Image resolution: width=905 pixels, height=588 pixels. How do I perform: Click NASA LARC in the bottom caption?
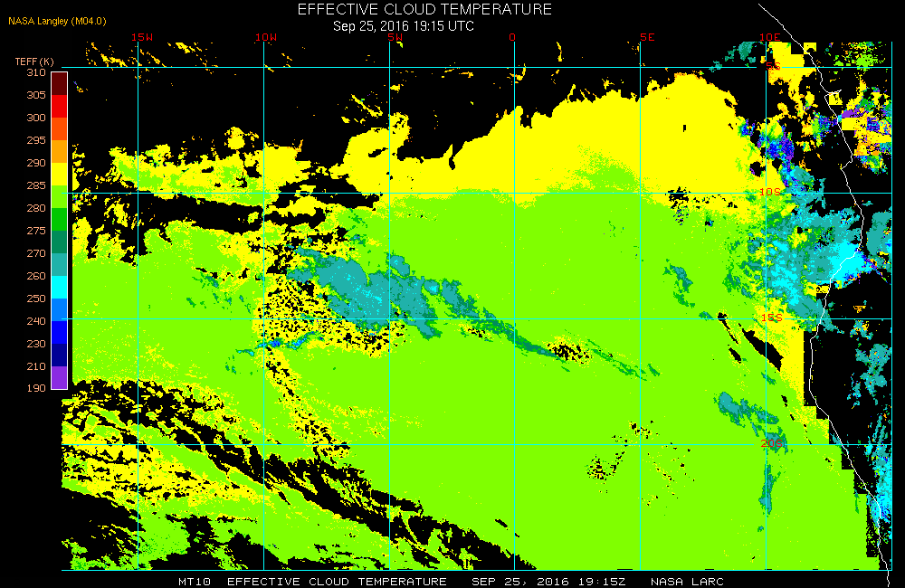tap(687, 582)
